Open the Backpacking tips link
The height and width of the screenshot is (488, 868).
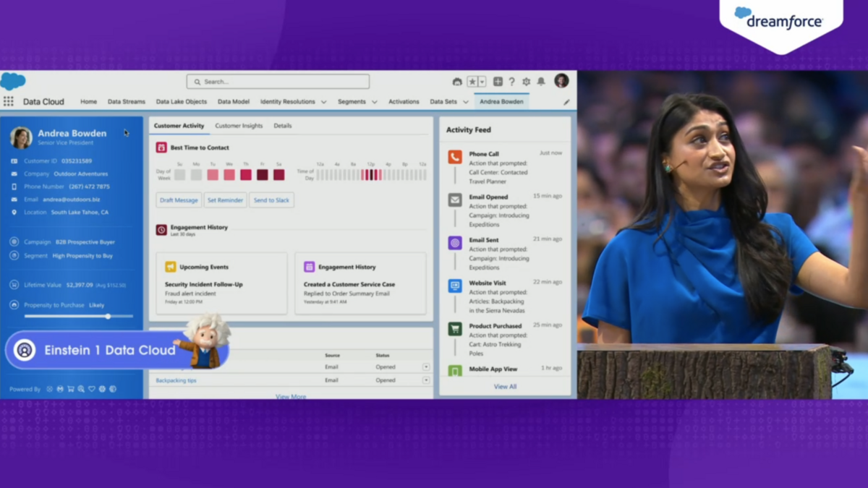(x=176, y=380)
